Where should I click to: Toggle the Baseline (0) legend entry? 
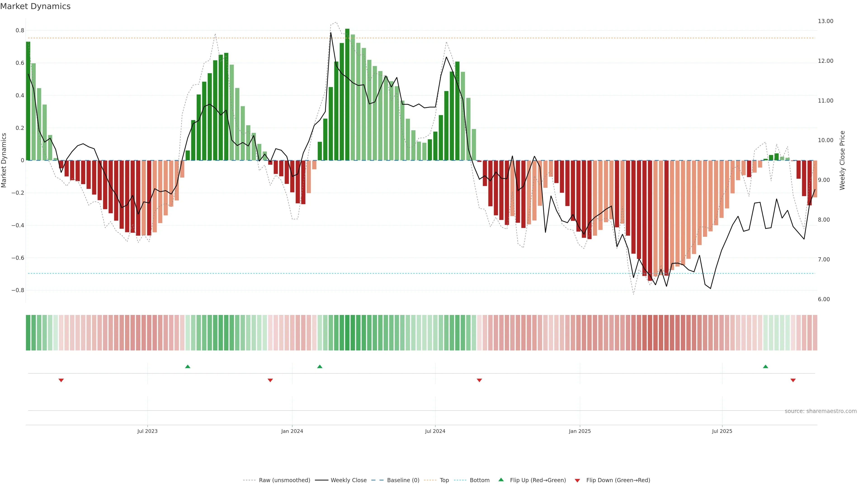(403, 480)
